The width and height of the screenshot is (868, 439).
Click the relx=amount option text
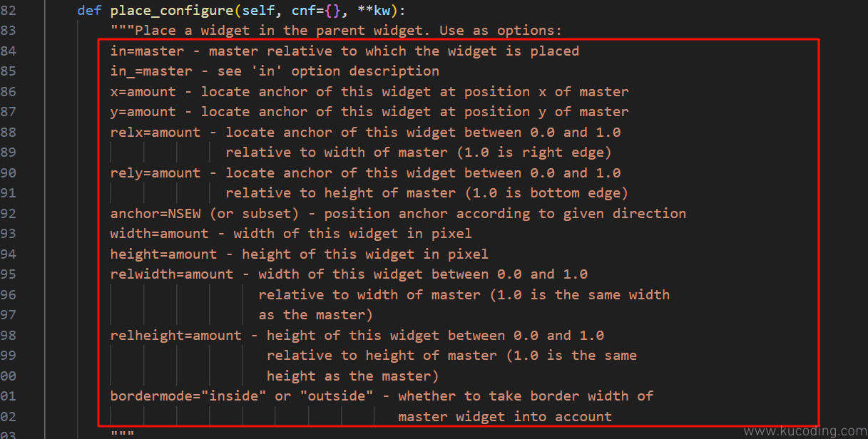(155, 132)
